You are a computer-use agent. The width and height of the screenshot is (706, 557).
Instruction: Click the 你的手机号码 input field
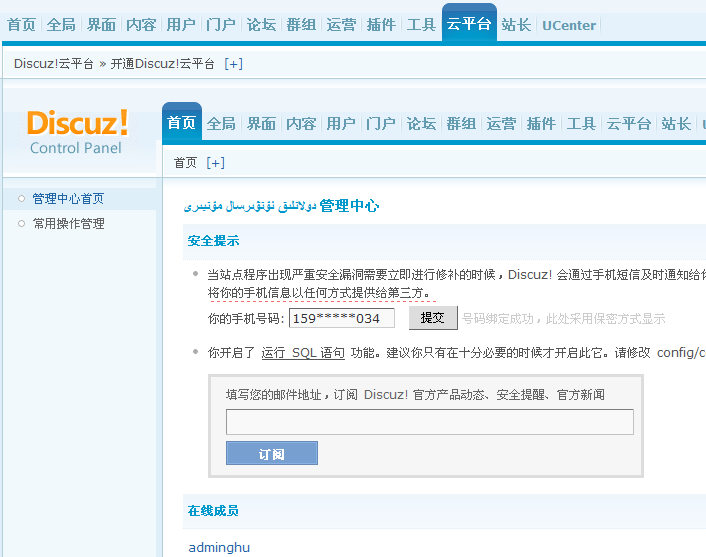click(342, 318)
